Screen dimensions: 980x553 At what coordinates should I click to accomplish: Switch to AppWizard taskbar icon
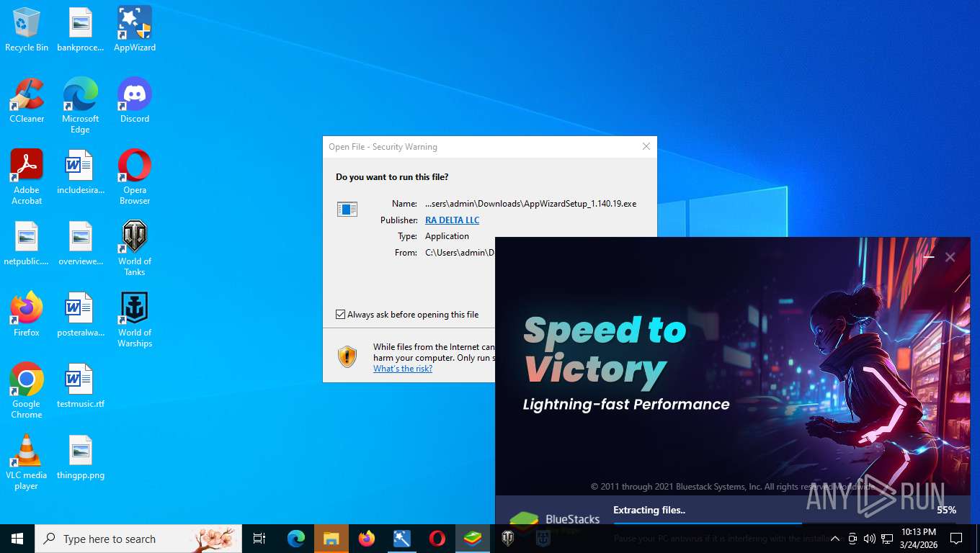(402, 539)
